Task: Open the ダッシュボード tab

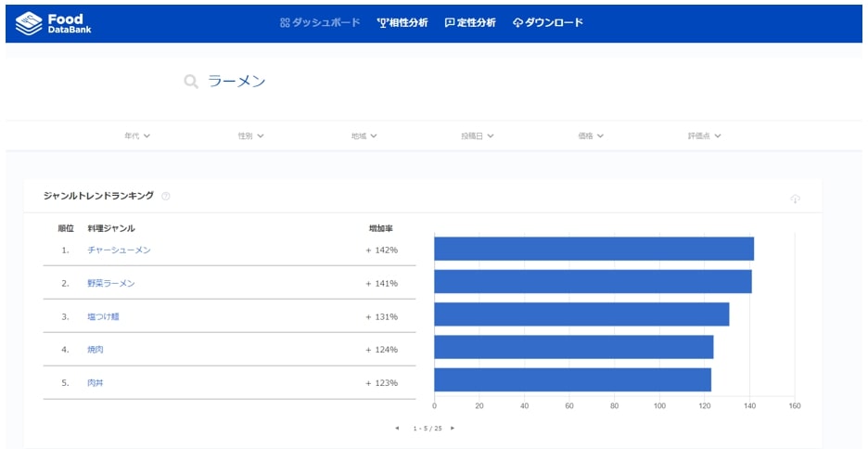Action: 320,23
